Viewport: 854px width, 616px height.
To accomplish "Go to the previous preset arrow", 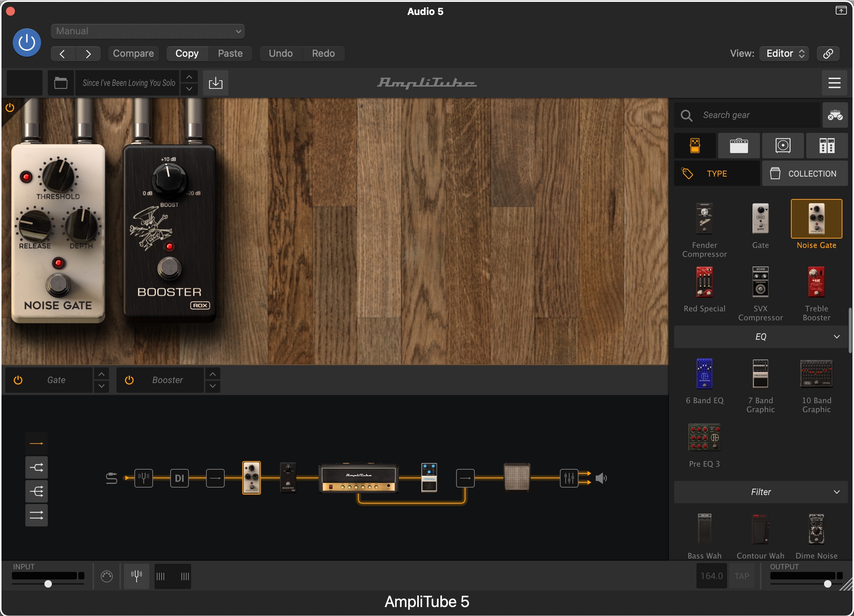I will coord(63,54).
